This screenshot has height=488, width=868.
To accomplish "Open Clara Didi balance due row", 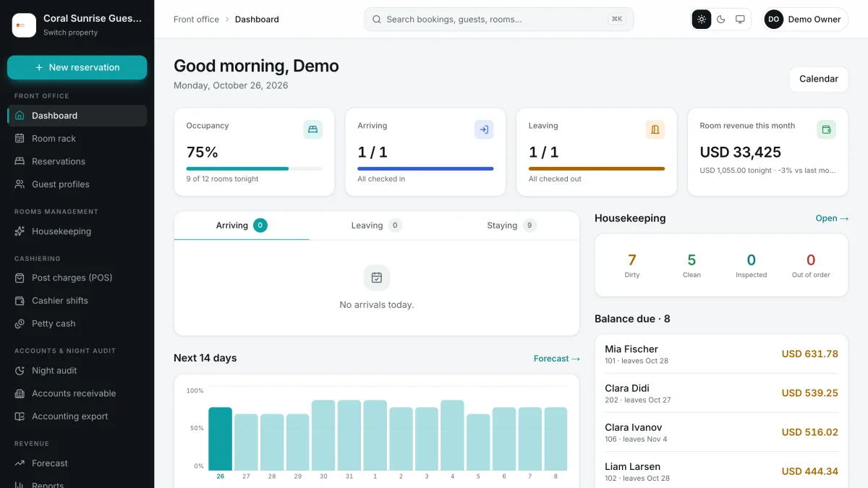I will (x=721, y=393).
